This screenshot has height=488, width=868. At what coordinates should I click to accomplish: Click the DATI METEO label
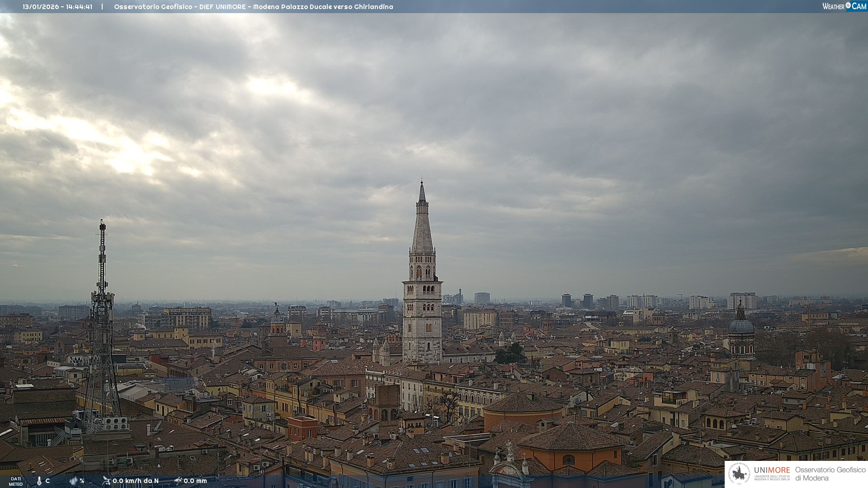tap(16, 481)
